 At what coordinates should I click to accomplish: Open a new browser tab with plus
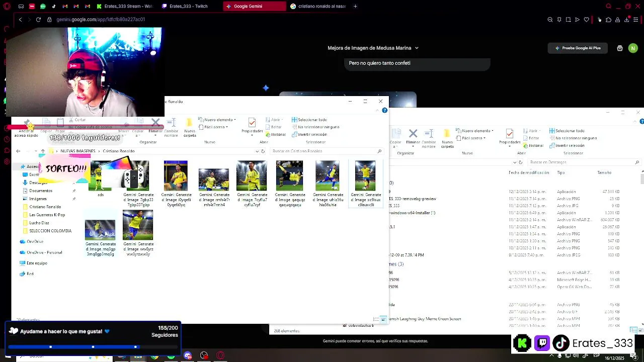tap(355, 6)
